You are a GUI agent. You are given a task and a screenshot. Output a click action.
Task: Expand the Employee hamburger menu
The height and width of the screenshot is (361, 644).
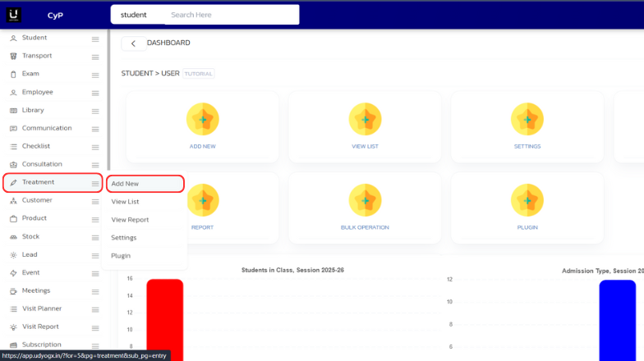(x=95, y=93)
